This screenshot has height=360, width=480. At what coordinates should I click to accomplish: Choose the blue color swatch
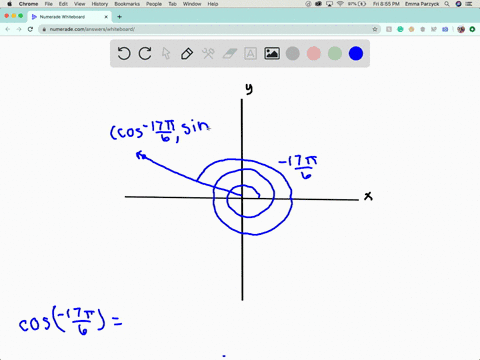pos(356,53)
